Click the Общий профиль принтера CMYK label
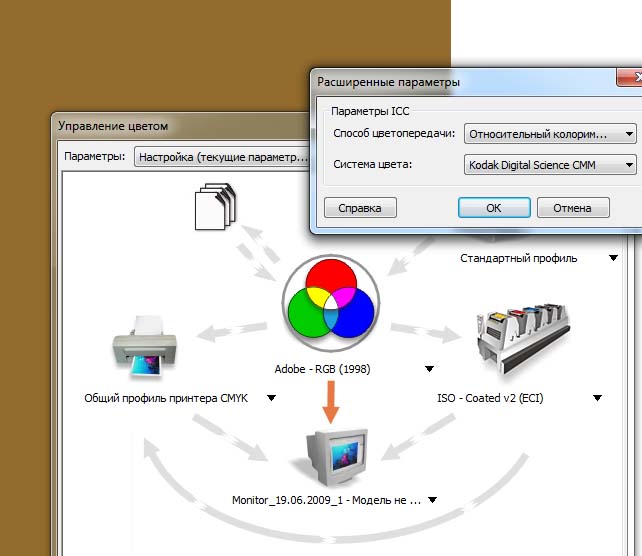 pos(166,398)
